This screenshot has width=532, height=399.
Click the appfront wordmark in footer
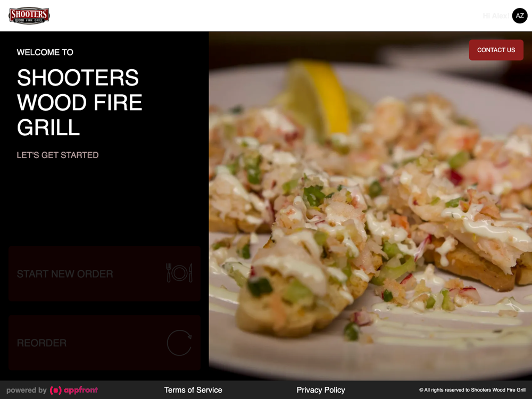[81, 390]
